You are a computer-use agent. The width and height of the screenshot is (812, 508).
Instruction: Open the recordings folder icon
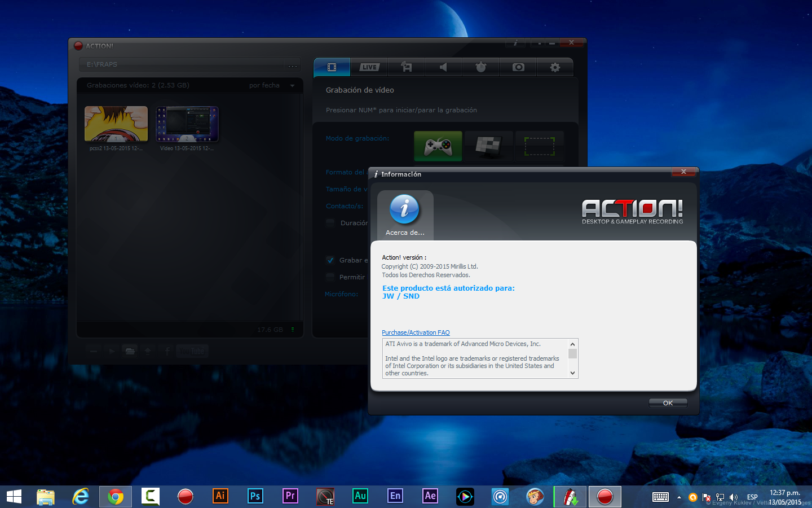(x=130, y=351)
